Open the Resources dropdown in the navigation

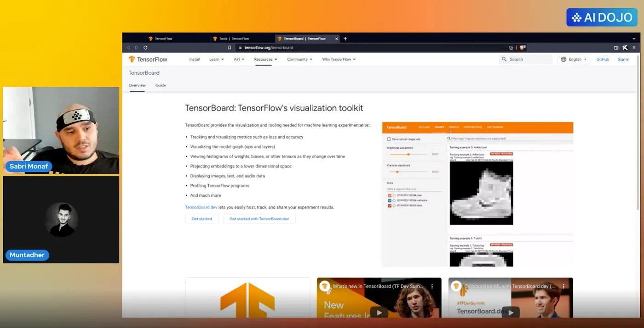pos(265,59)
